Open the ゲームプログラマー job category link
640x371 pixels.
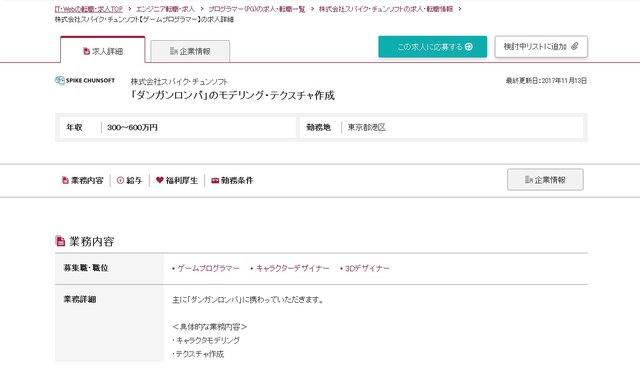click(208, 269)
